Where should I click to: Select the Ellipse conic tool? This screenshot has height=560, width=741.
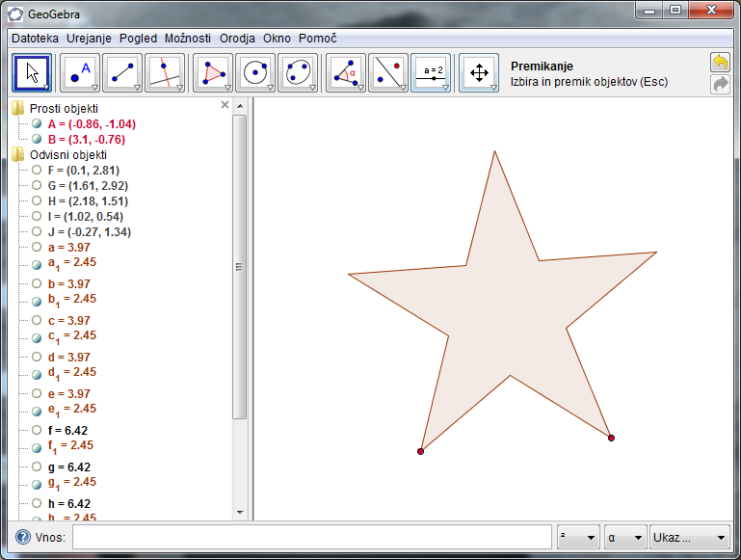[x=298, y=73]
